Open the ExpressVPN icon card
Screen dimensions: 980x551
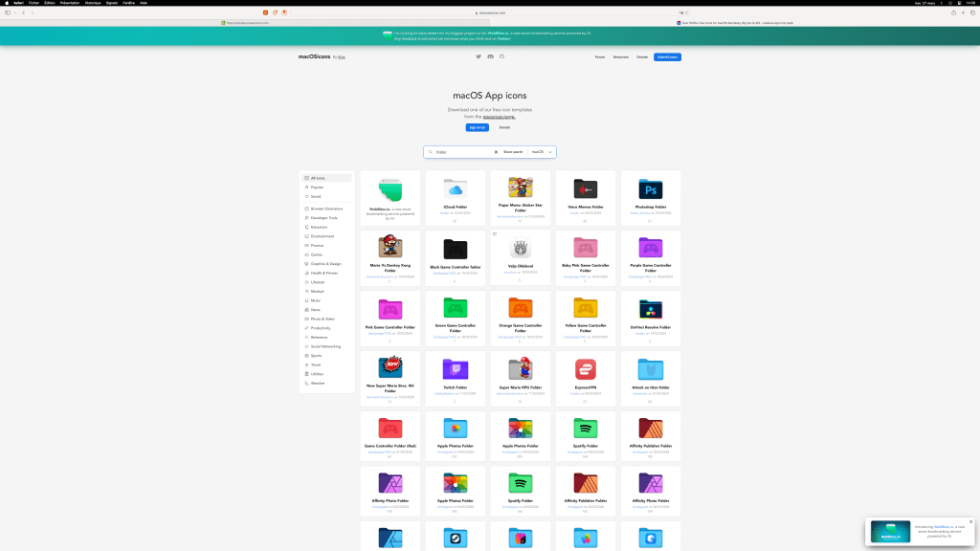coord(586,369)
